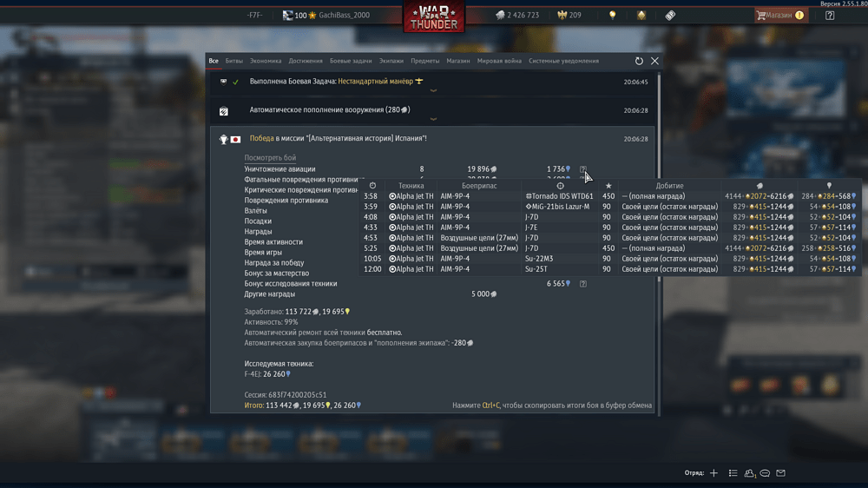Click the Посмотреть бой replay link
Screen dimensions: 868x488
[x=270, y=158]
